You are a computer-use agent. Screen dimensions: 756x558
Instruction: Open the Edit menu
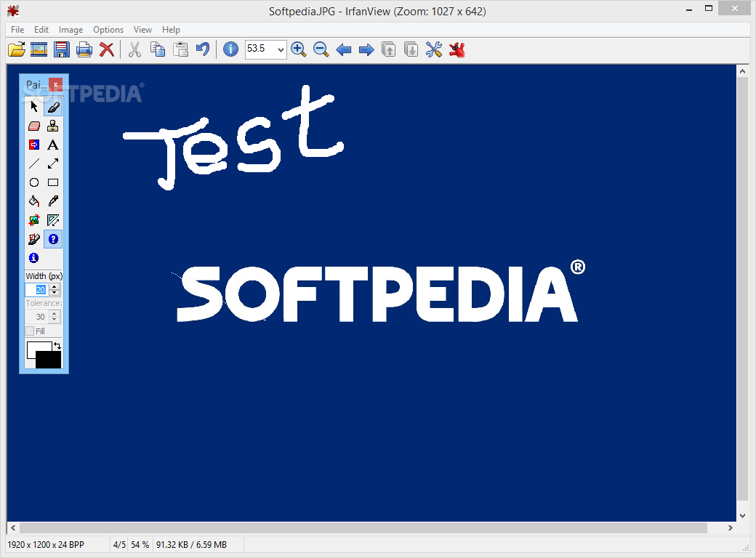coord(41,29)
